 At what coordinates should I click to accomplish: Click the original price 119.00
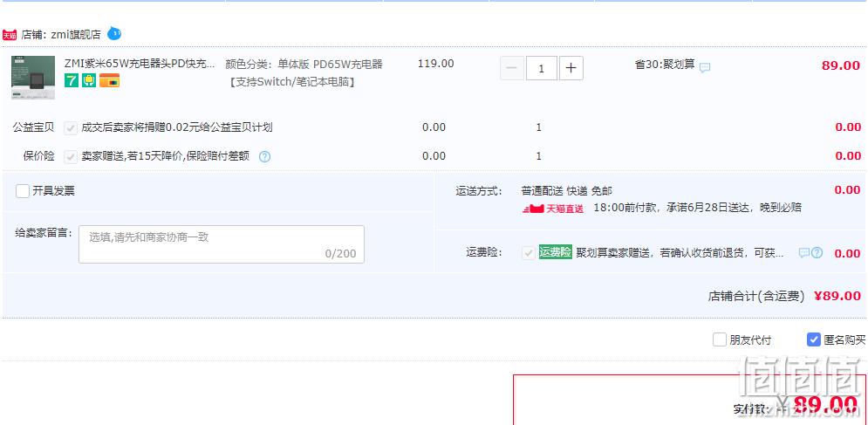pos(435,63)
